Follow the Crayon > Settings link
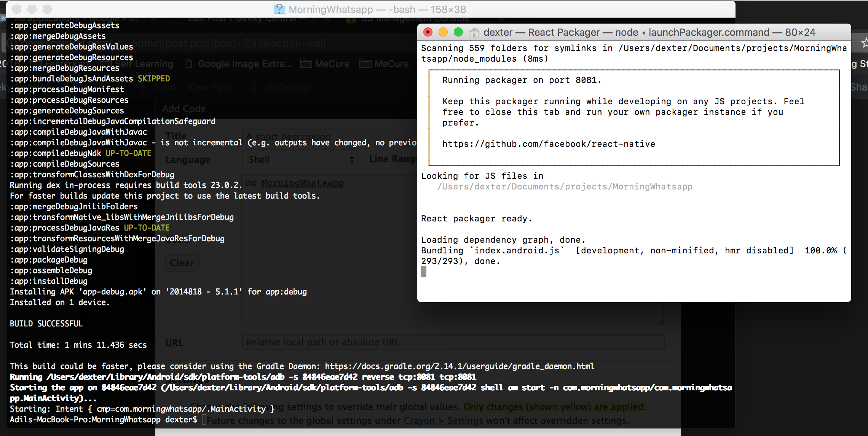The width and height of the screenshot is (868, 436). tap(443, 421)
